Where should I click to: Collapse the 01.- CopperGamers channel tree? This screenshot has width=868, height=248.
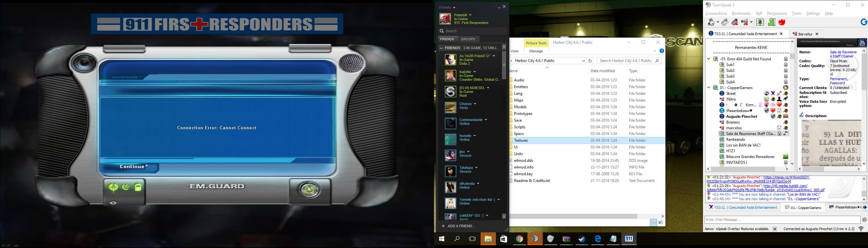[x=709, y=87]
